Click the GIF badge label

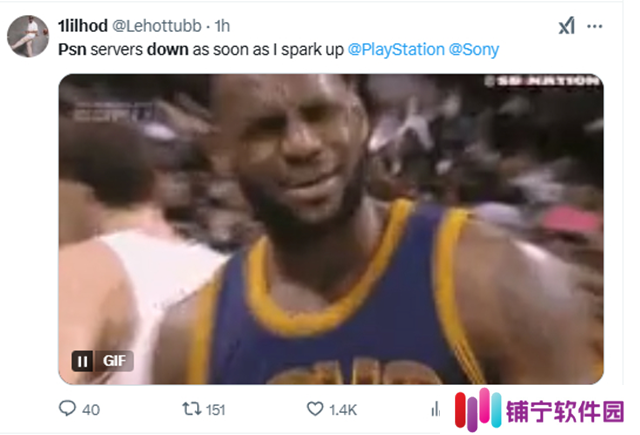coord(114,361)
